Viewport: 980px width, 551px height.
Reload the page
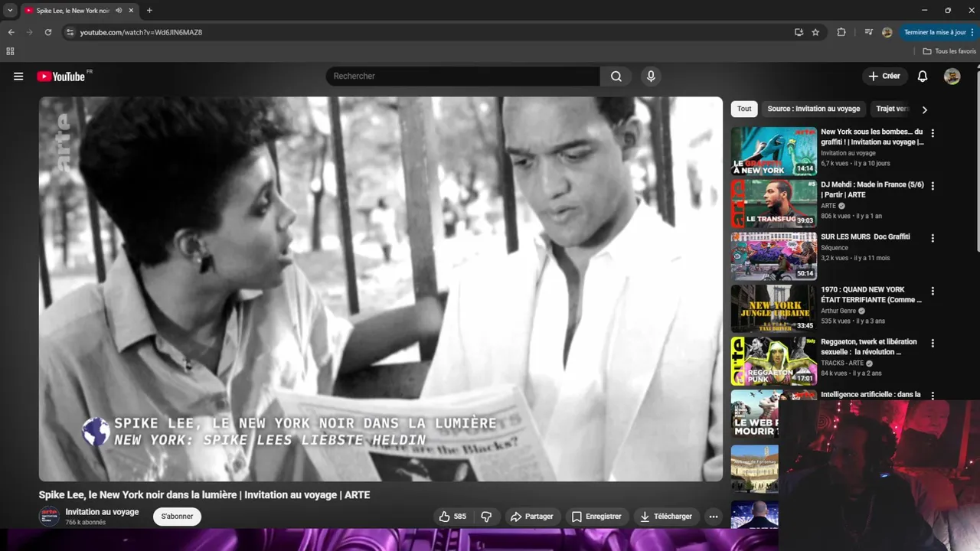[47, 32]
